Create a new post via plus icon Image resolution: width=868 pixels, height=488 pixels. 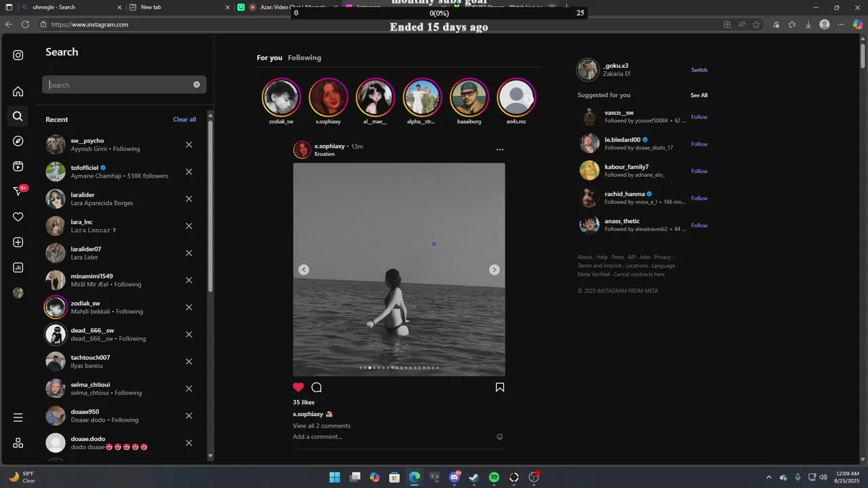pos(18,242)
